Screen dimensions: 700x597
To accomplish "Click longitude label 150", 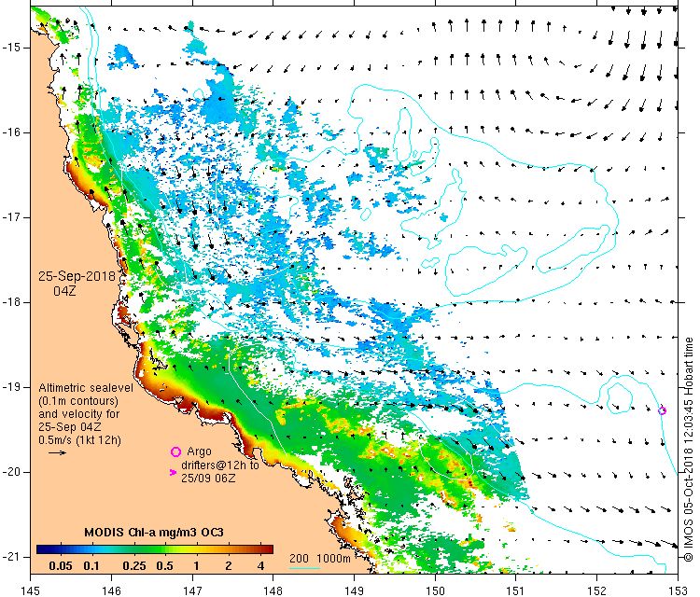I will pyautogui.click(x=435, y=591).
